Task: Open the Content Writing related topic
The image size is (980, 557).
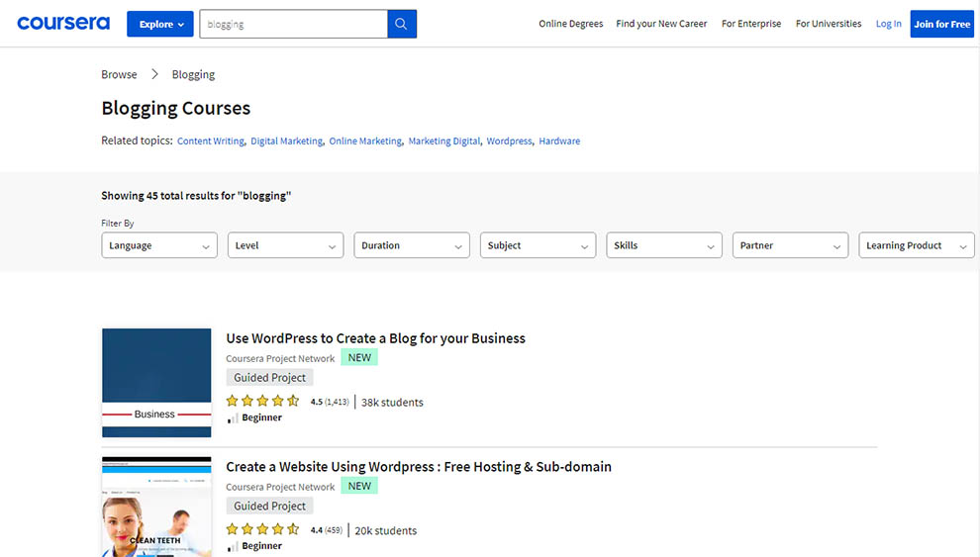Action: click(x=211, y=141)
